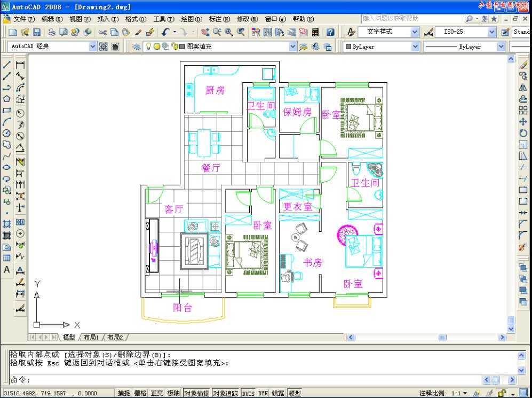Click the Undo arrow icon
This screenshot has height=398, width=532.
[x=165, y=32]
